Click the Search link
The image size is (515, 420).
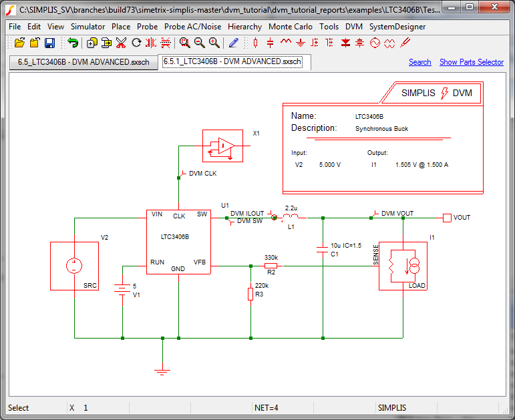[x=419, y=62]
